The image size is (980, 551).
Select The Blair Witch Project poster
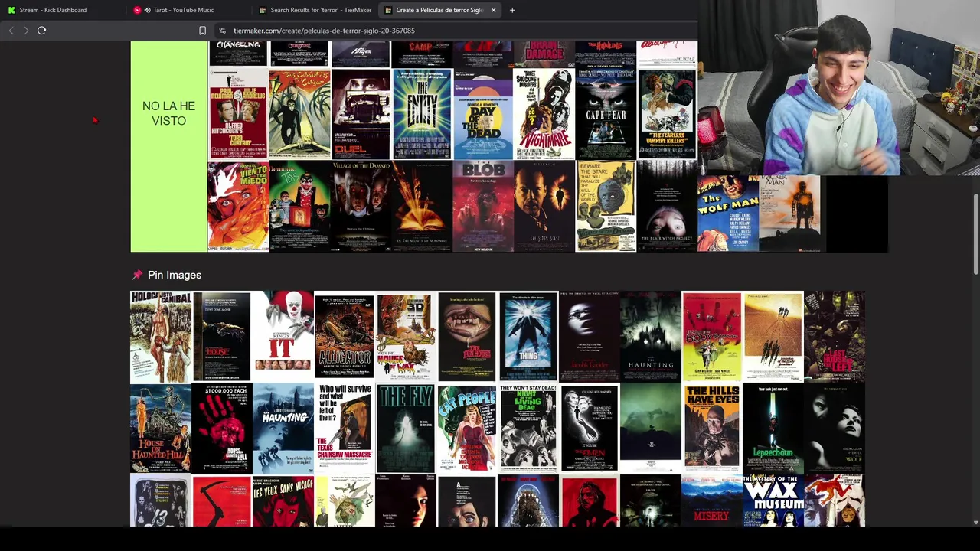pos(667,207)
